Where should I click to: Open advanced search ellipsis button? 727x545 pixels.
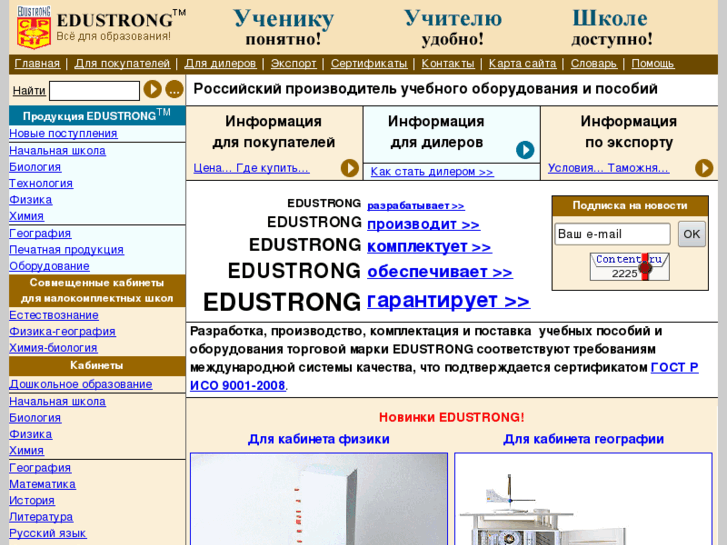click(x=174, y=89)
